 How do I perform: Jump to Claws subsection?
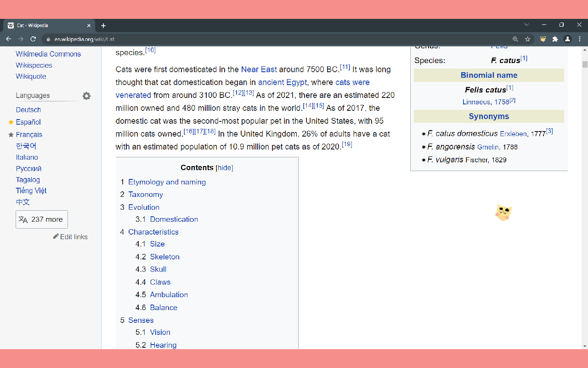click(160, 282)
